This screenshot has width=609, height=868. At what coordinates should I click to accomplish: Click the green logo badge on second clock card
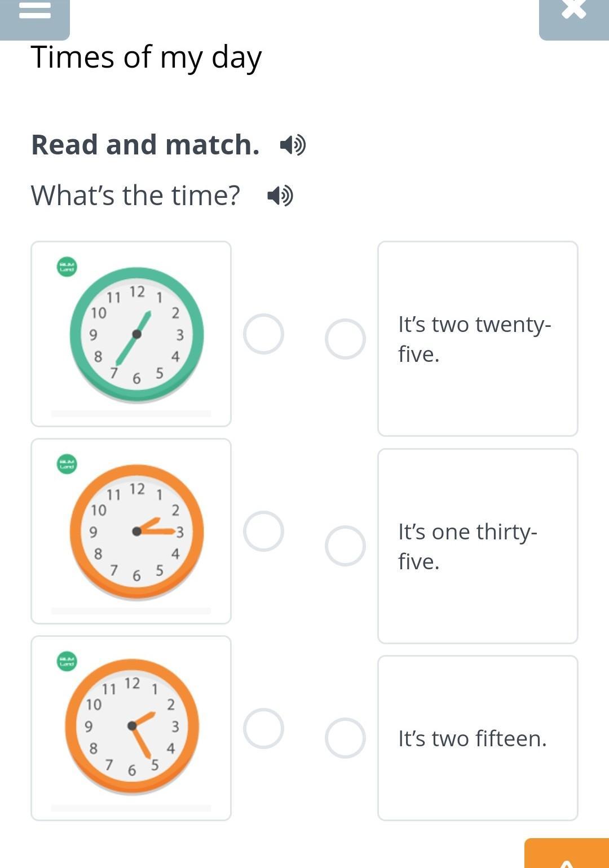pos(67,464)
